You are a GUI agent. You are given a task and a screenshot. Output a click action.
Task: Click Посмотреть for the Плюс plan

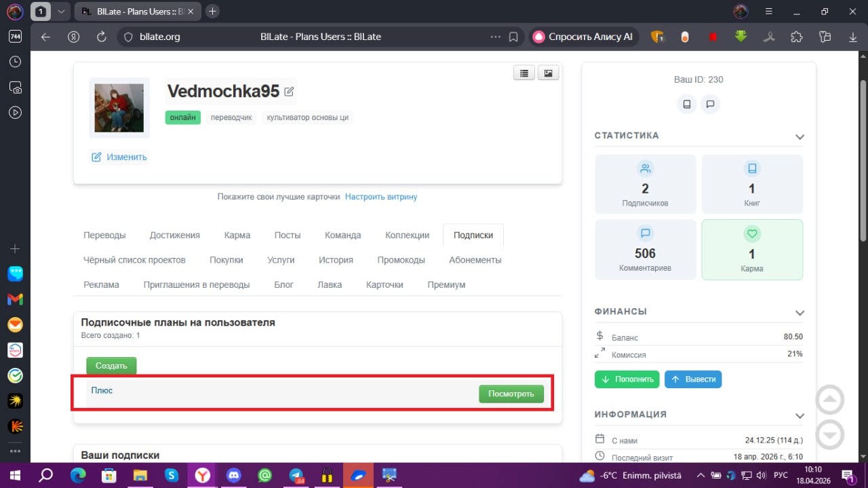click(511, 394)
